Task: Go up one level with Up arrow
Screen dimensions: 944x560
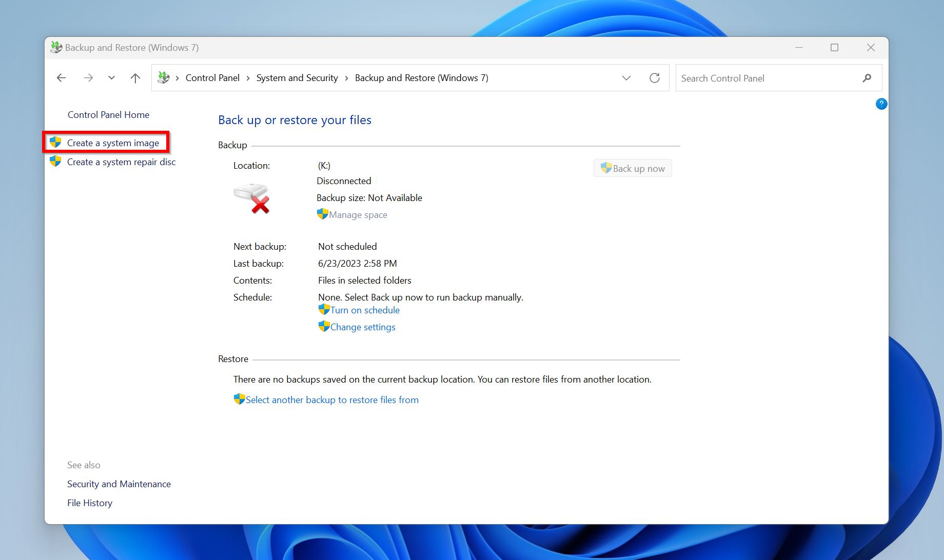Action: pyautogui.click(x=135, y=78)
